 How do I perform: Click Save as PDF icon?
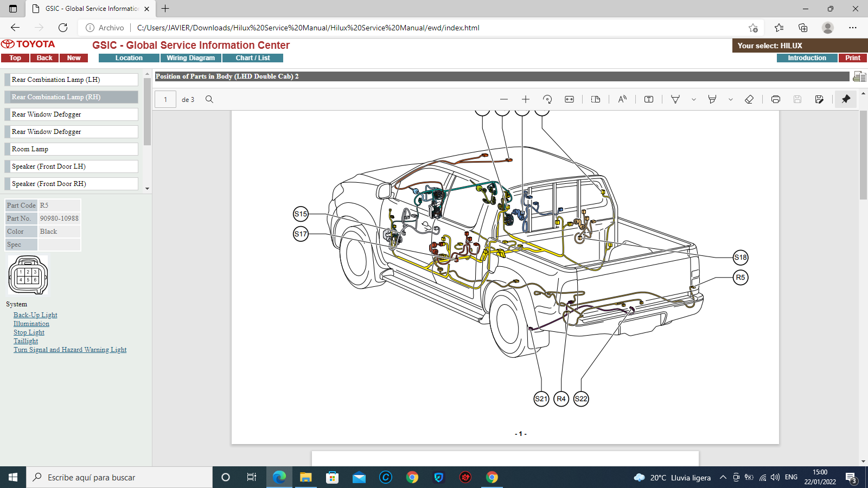pos(819,99)
